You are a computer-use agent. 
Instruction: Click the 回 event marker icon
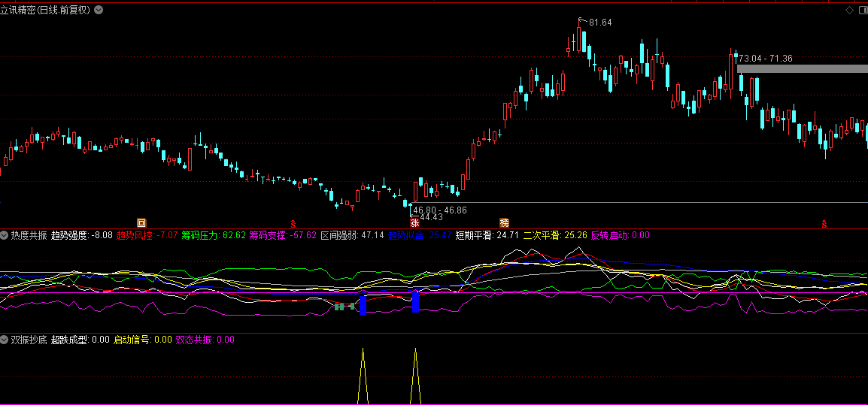click(x=141, y=223)
